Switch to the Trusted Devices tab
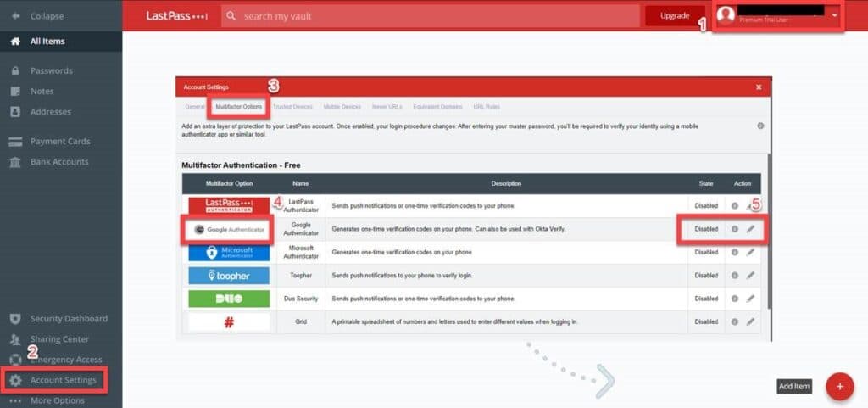The height and width of the screenshot is (408, 868). coord(292,107)
